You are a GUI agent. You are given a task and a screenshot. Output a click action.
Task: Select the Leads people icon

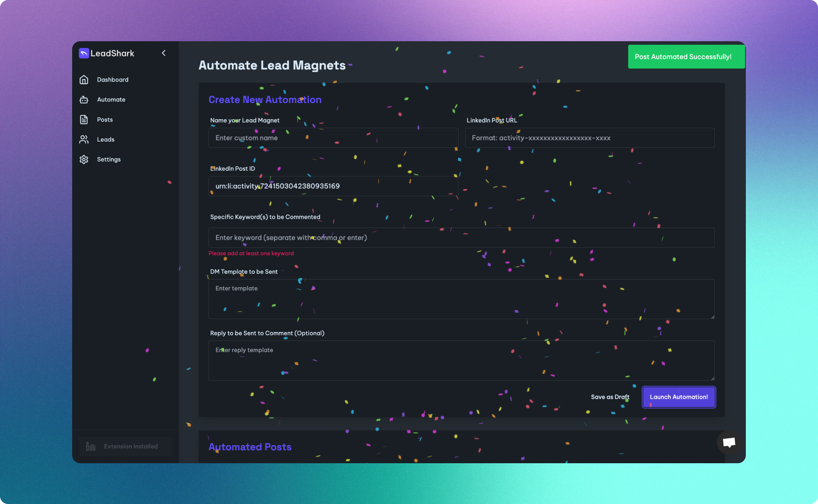click(84, 139)
